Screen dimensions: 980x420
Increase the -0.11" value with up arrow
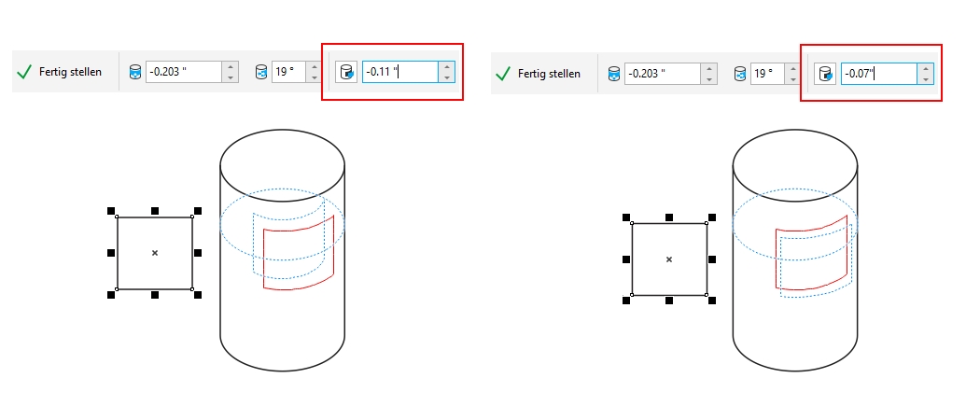tap(447, 66)
